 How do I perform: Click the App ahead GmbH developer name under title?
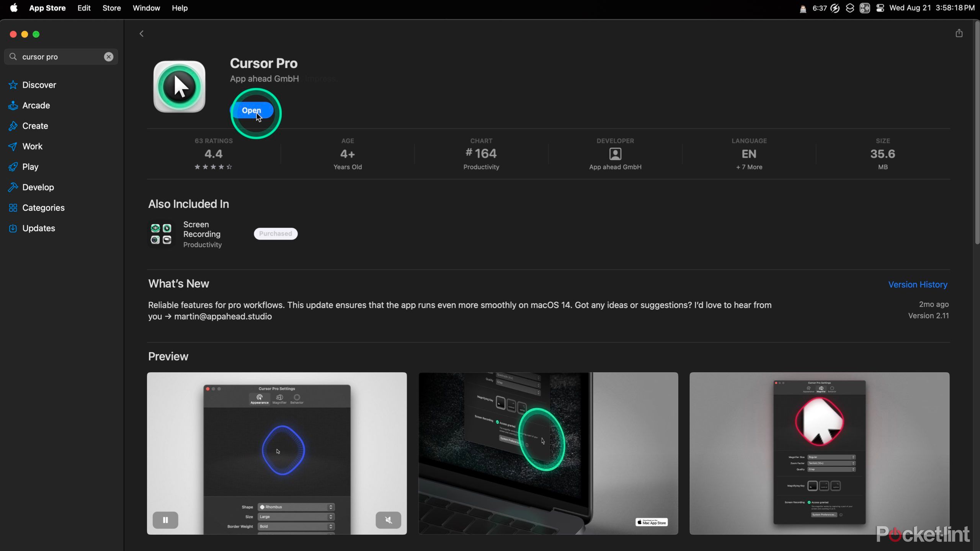264,78
